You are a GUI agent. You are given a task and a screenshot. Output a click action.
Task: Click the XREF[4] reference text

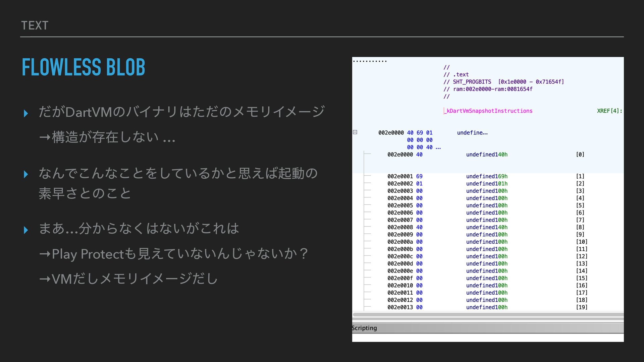609,111
